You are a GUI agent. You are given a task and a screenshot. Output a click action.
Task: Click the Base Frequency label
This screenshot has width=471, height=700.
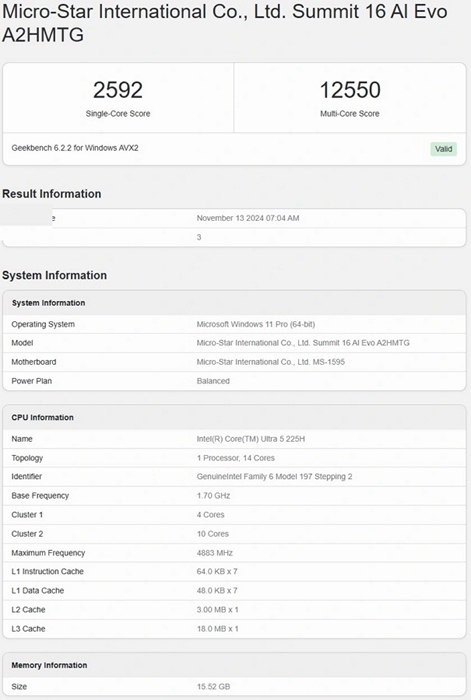pyautogui.click(x=40, y=496)
